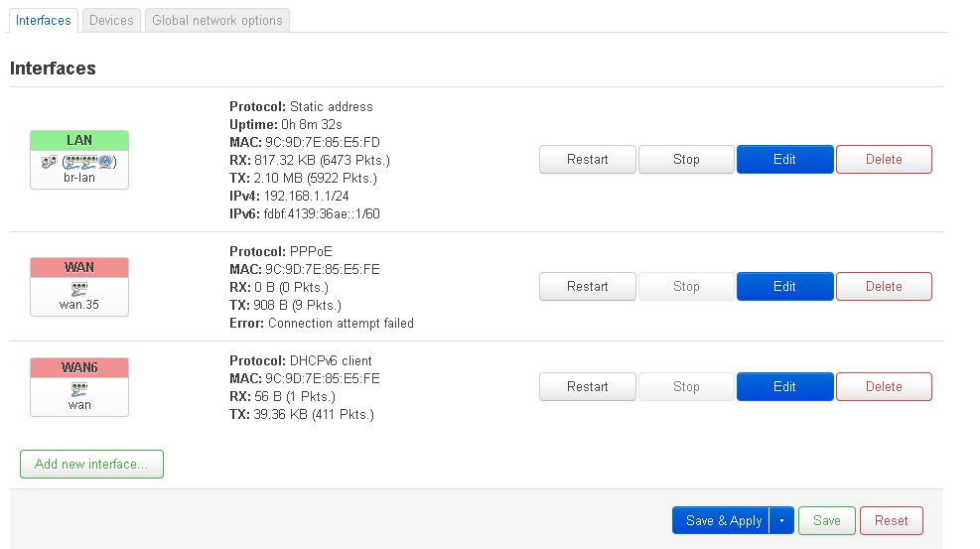
Task: Click Add new interface button
Action: [92, 464]
